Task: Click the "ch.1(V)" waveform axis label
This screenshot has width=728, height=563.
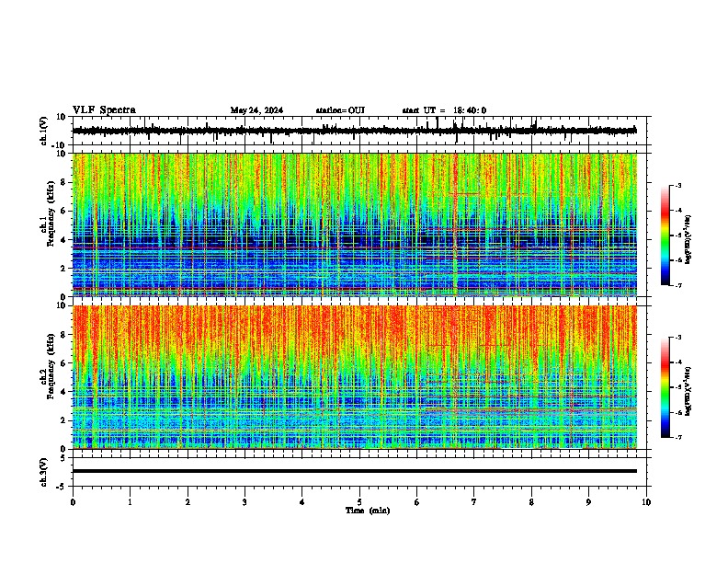Action: tap(44, 131)
